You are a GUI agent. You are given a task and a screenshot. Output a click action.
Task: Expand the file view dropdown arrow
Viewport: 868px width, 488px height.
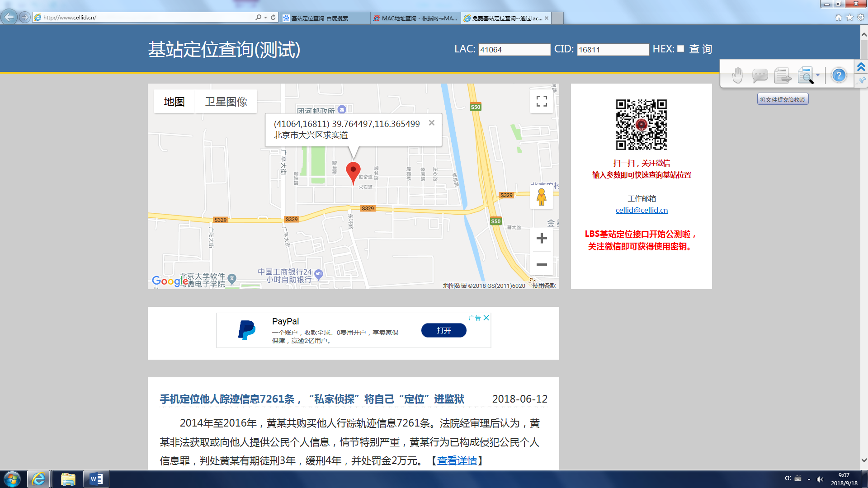pos(818,75)
